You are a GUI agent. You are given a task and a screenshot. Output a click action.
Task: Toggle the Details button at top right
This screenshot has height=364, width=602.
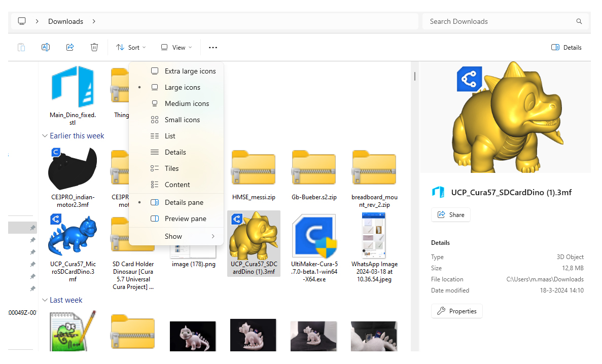pos(566,47)
